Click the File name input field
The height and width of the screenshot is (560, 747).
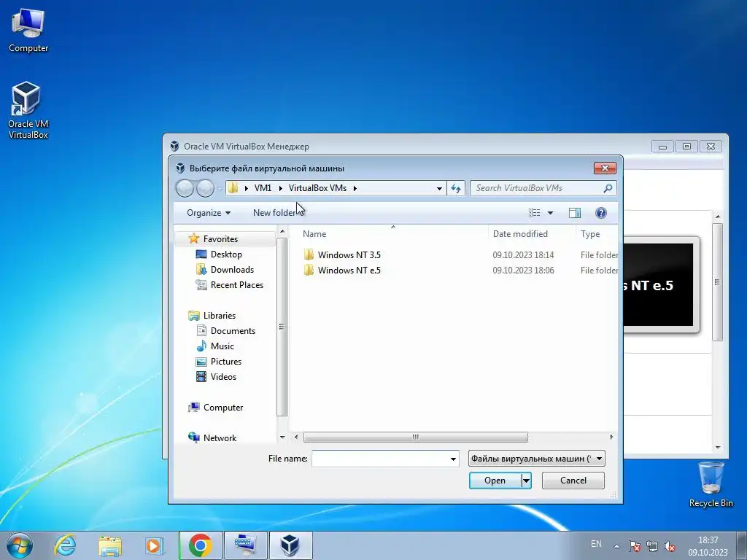click(379, 459)
